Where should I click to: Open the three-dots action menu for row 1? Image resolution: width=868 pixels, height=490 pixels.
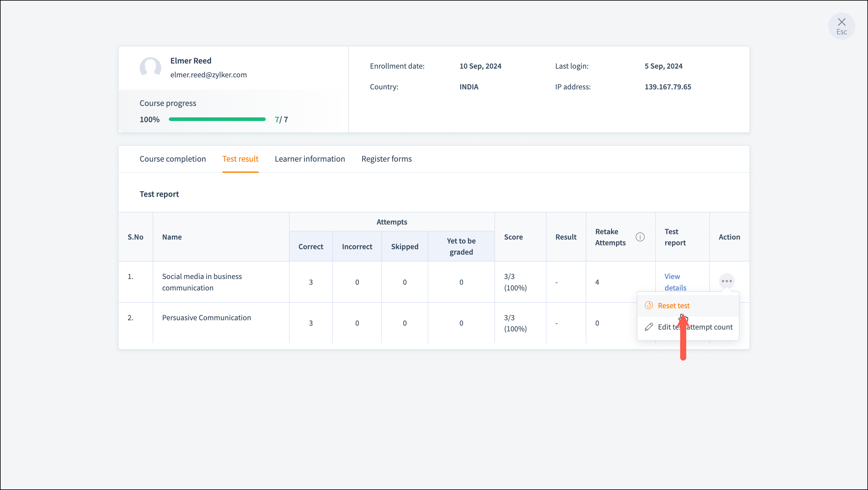click(727, 281)
